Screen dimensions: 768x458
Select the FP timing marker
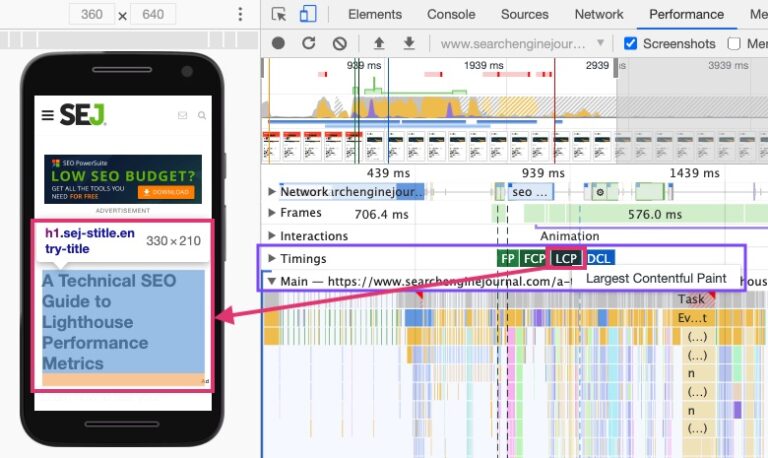coord(507,259)
